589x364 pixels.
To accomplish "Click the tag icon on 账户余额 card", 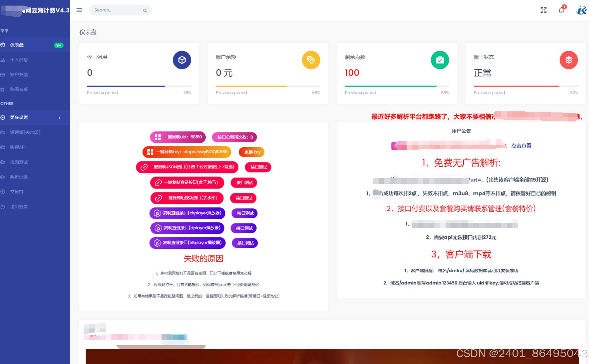I will click(x=311, y=60).
